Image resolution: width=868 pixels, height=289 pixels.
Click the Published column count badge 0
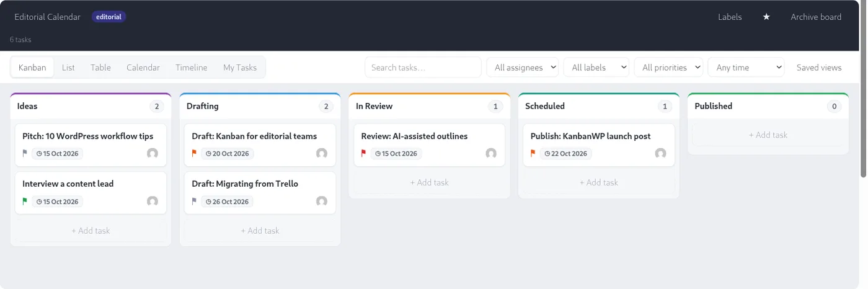tap(835, 106)
